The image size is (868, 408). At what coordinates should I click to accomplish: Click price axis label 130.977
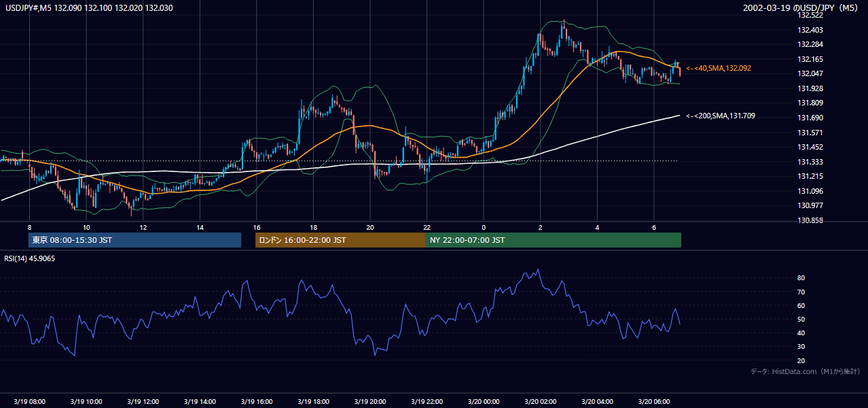pos(811,205)
